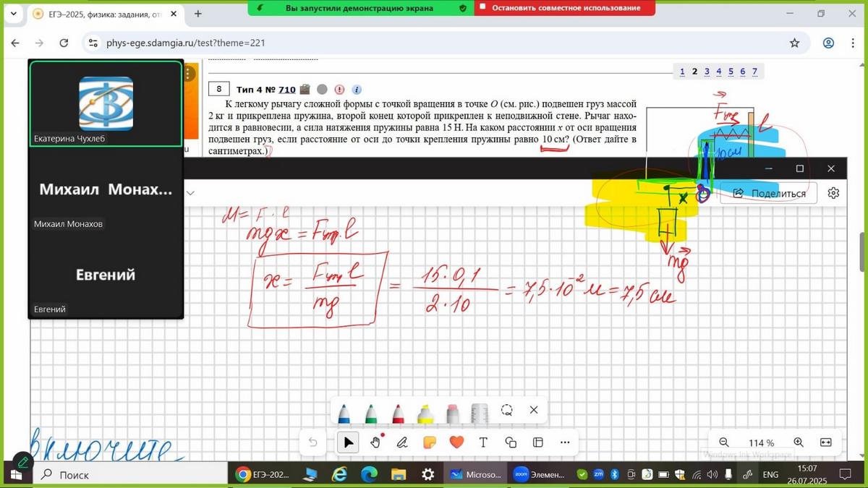Open the heart reactions tool

point(456,442)
